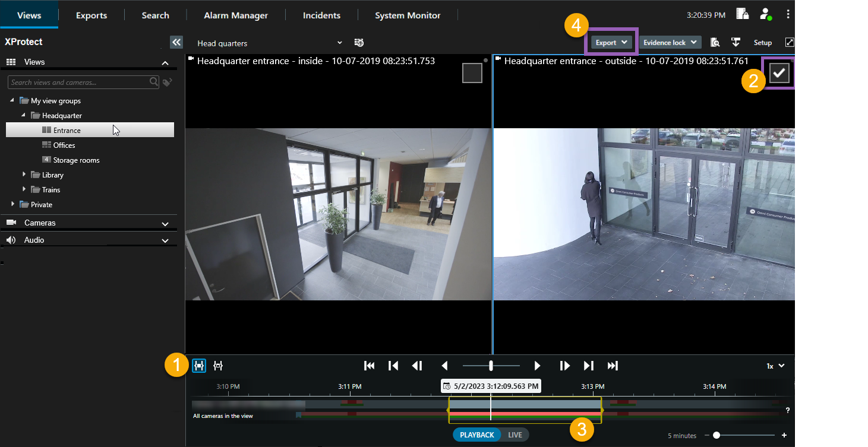The width and height of the screenshot is (868, 447).
Task: Play the recording in reverse
Action: 444,366
